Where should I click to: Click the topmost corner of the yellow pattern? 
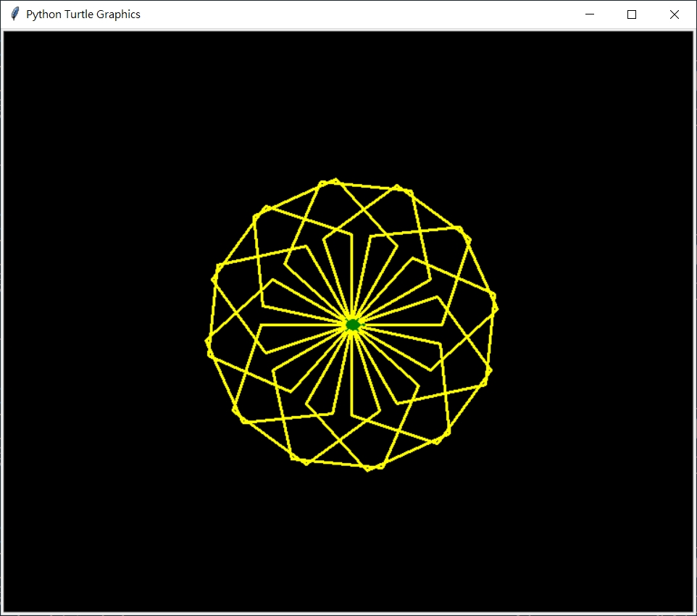(x=334, y=180)
